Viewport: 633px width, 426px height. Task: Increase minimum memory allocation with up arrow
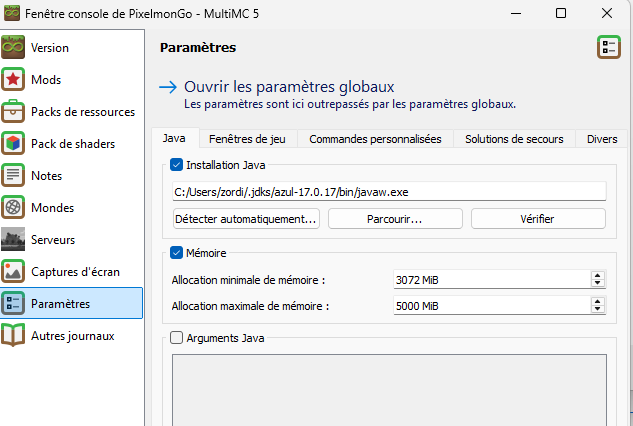point(598,276)
